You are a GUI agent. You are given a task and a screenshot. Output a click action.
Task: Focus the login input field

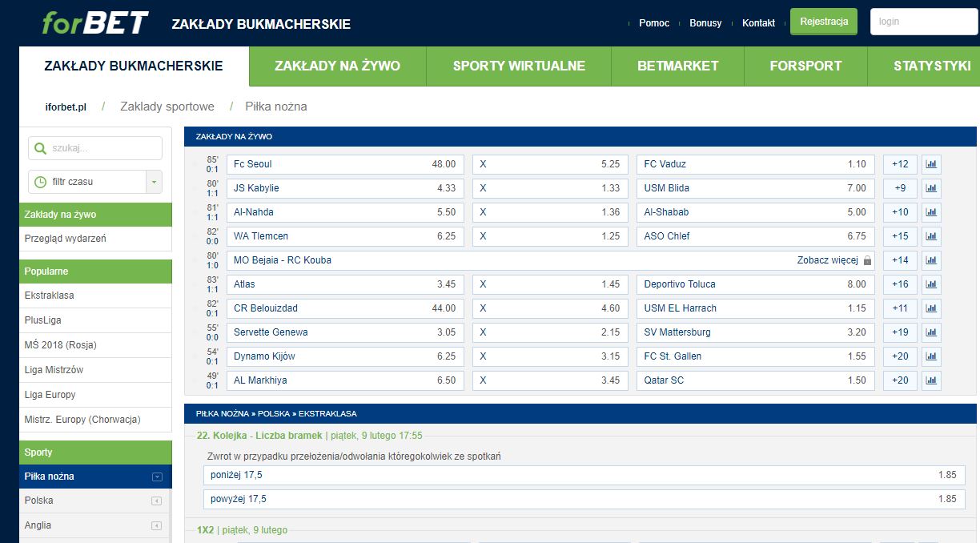coord(922,22)
